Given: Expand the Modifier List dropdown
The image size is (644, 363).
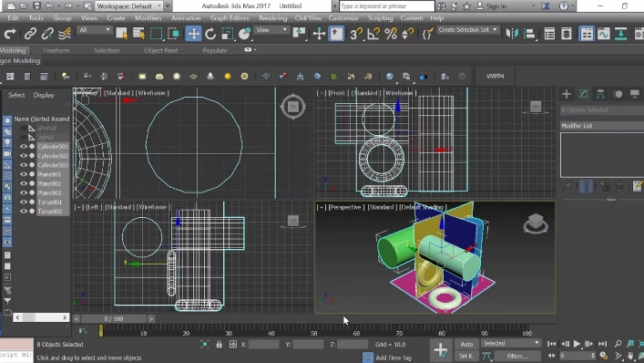Looking at the screenshot, I should 602,126.
